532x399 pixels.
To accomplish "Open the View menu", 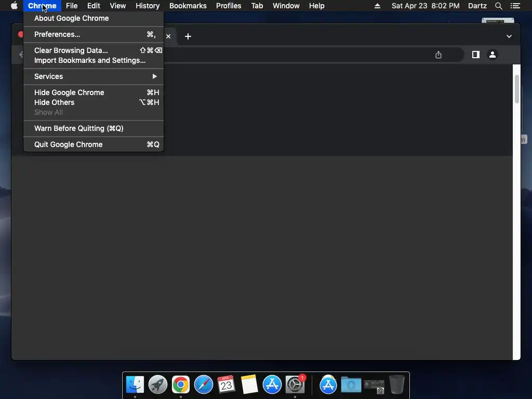I will 118,6.
